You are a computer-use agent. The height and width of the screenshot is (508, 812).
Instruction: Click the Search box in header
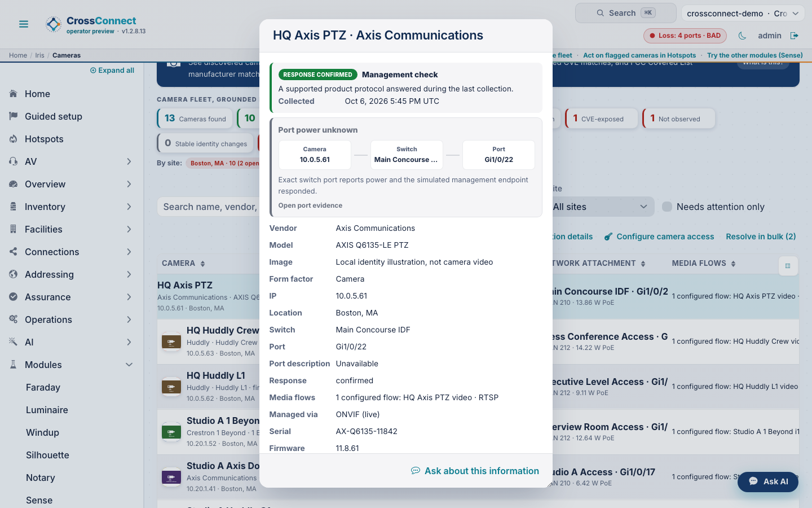pos(626,13)
